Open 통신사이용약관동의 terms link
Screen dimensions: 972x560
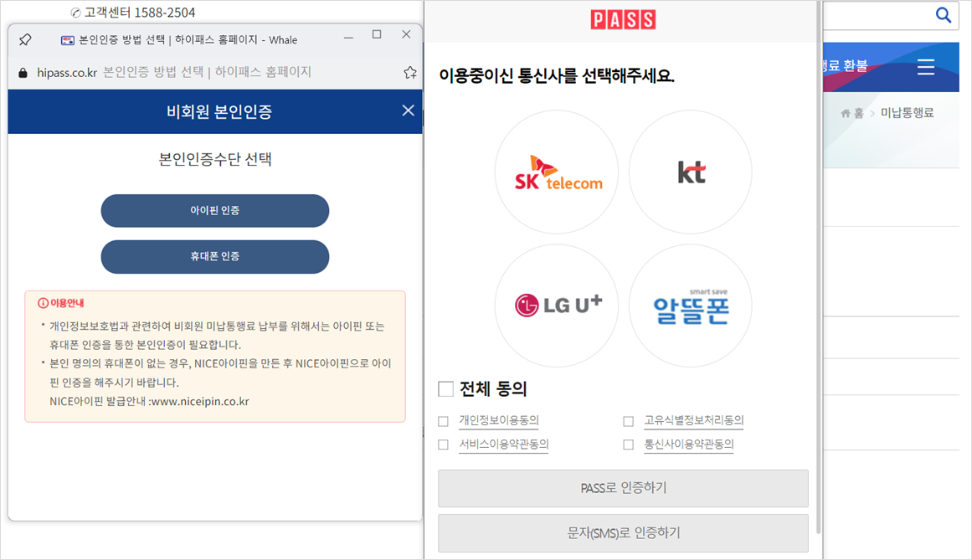pos(689,444)
